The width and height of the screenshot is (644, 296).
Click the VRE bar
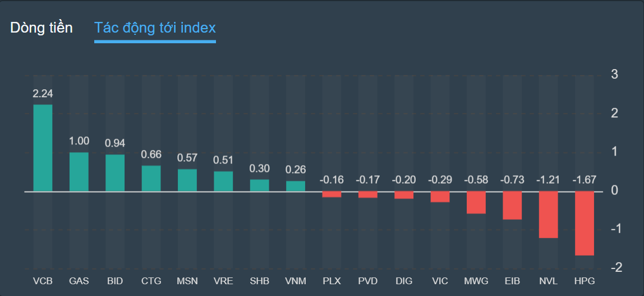(x=223, y=181)
